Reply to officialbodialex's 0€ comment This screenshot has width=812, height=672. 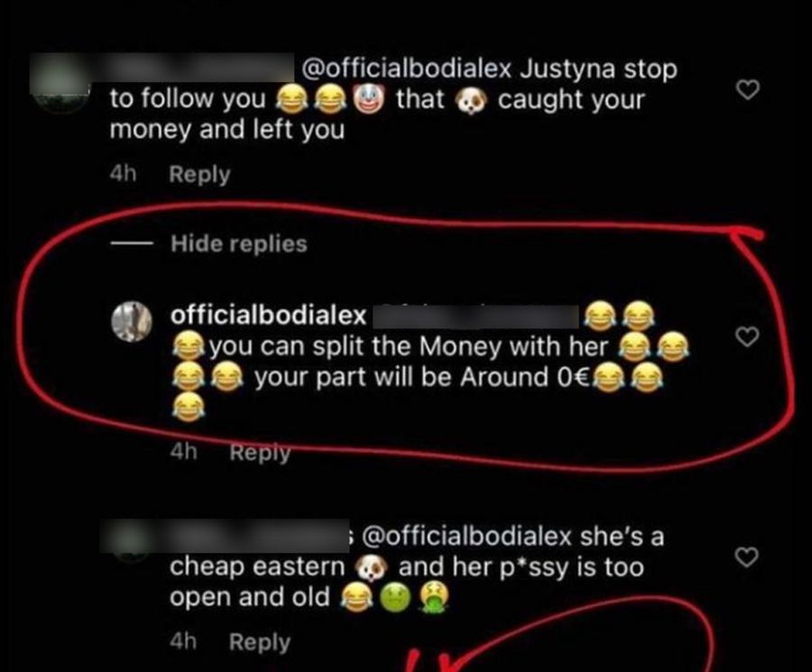click(x=260, y=452)
